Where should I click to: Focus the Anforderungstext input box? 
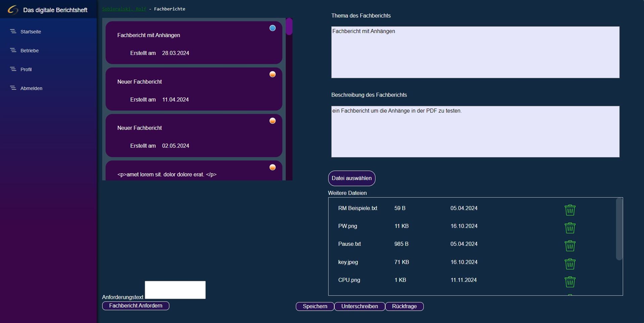point(175,290)
